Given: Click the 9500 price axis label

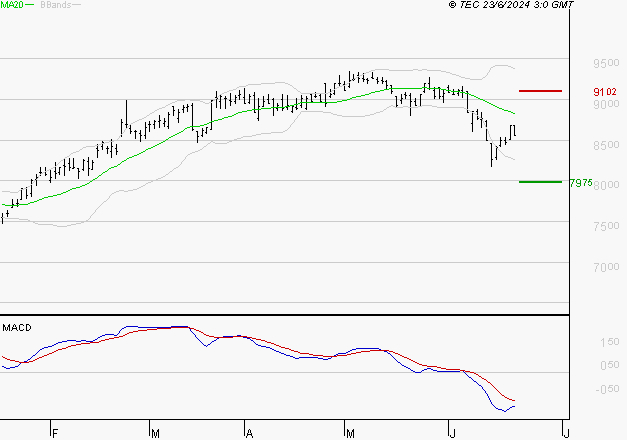Looking at the screenshot, I should coord(606,63).
